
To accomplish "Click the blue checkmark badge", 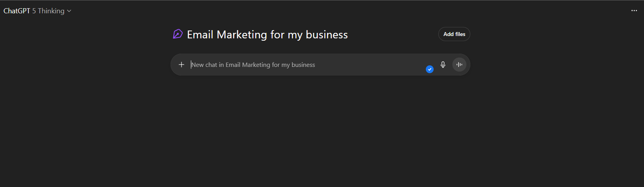I will tap(430, 69).
